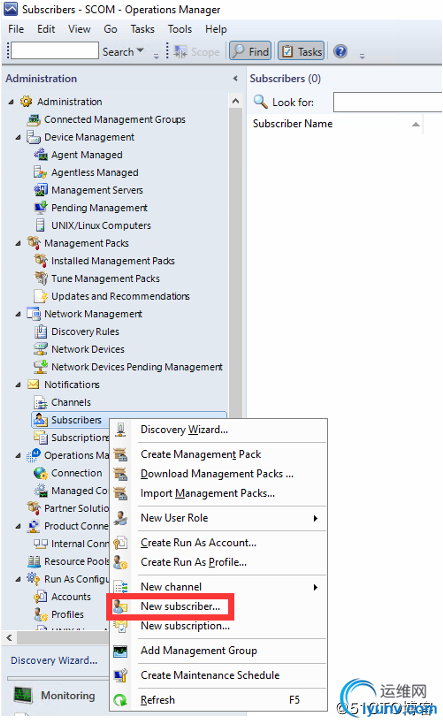Select Create Run As Account entry
Screen dimensions: 443x725
[218, 542]
